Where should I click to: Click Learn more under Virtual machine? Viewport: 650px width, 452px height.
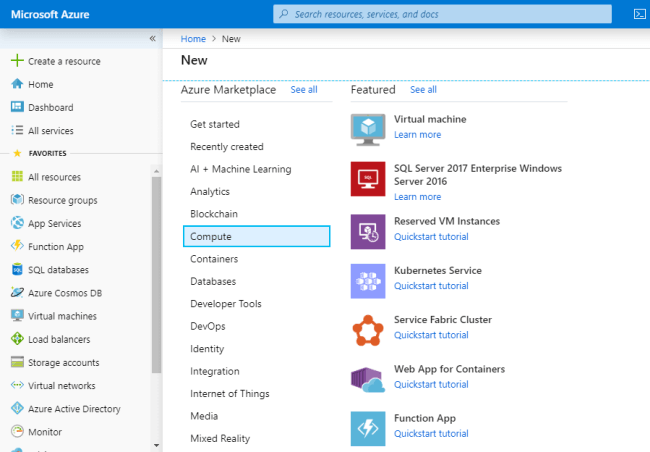tap(417, 135)
